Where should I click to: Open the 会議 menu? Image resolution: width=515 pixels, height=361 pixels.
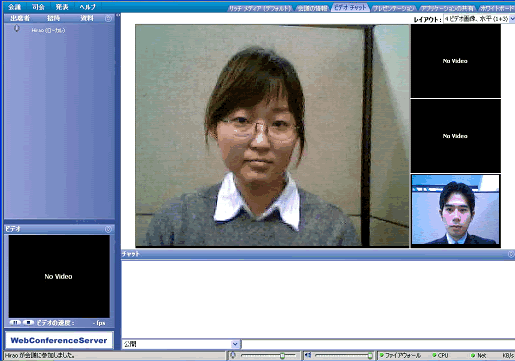click(14, 7)
